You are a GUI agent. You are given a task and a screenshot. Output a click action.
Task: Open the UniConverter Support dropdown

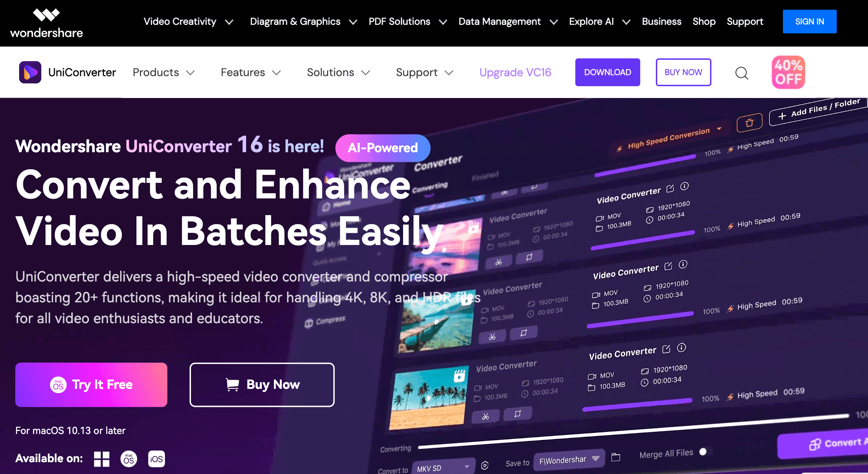pos(425,72)
